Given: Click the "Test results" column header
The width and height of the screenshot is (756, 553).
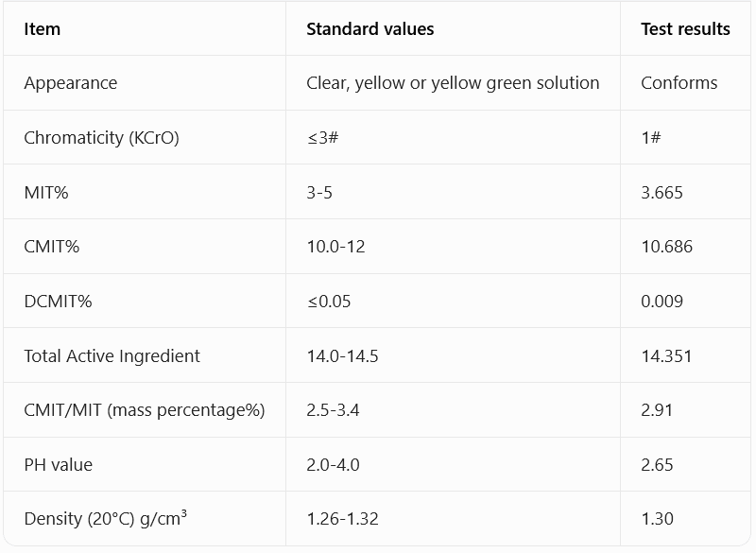Looking at the screenshot, I should click(x=685, y=29).
